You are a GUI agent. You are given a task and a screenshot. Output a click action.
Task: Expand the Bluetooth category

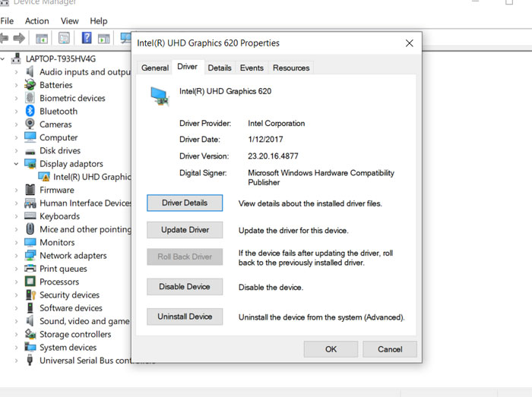pos(16,112)
